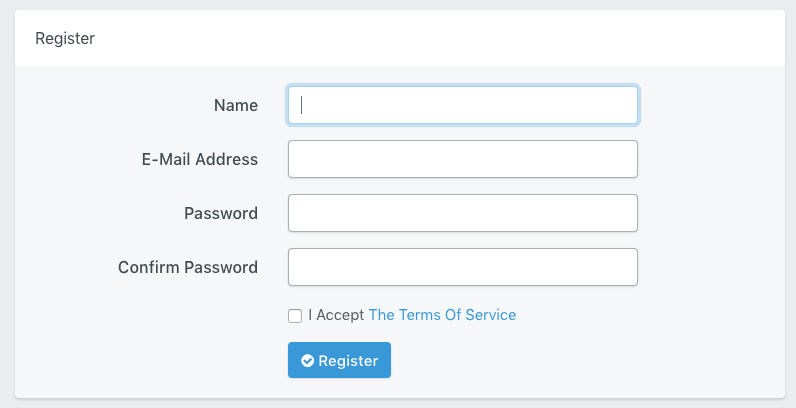Viewport: 796px width, 408px height.
Task: Click the word "Service" in the terms link
Action: click(x=490, y=315)
